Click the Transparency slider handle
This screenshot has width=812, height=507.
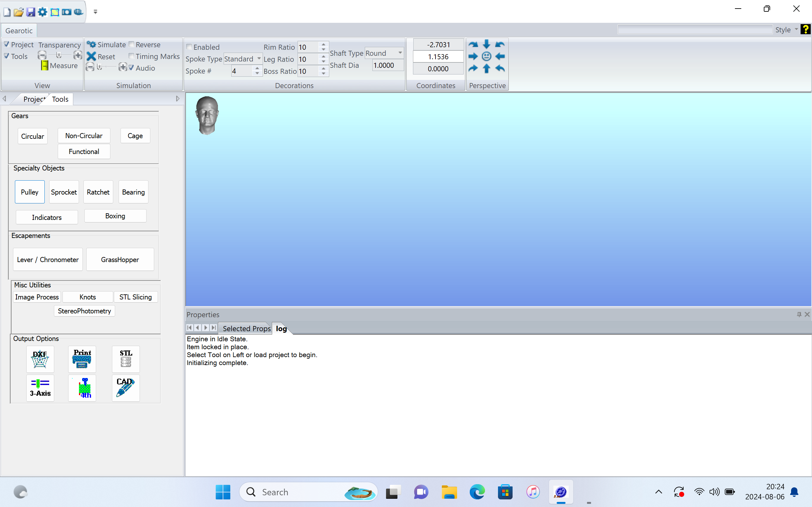tap(59, 55)
